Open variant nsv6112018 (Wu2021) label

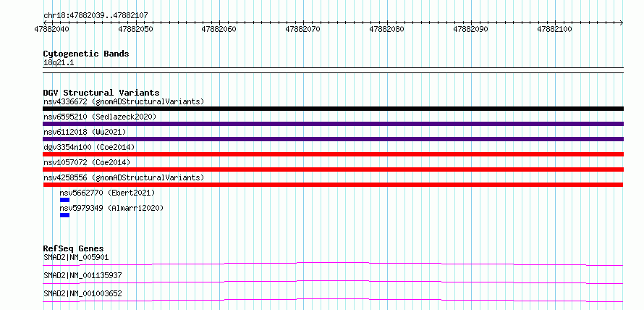[85, 132]
